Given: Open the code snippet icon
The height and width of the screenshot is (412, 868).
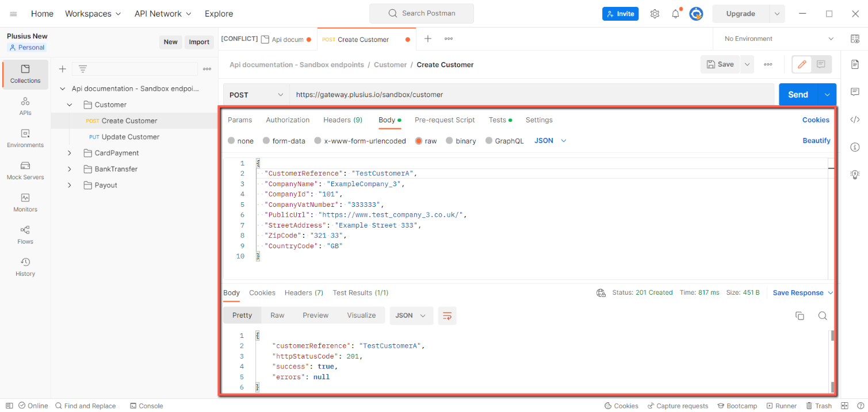Looking at the screenshot, I should click(x=855, y=120).
